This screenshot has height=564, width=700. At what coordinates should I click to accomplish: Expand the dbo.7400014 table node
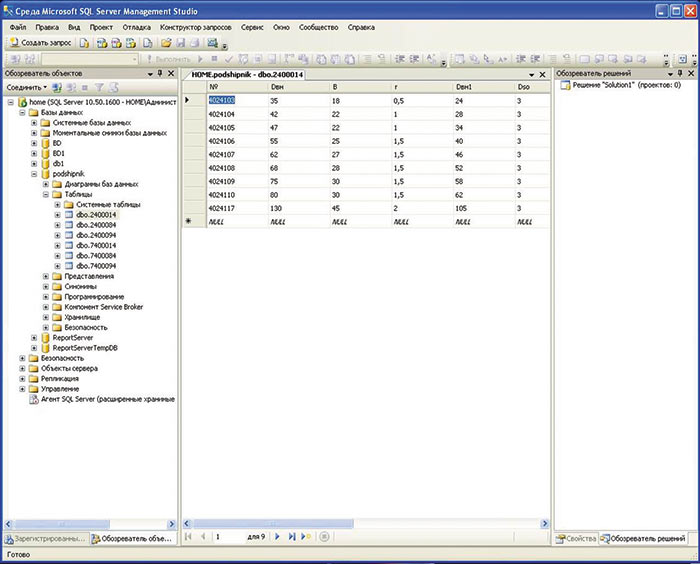[x=57, y=246]
